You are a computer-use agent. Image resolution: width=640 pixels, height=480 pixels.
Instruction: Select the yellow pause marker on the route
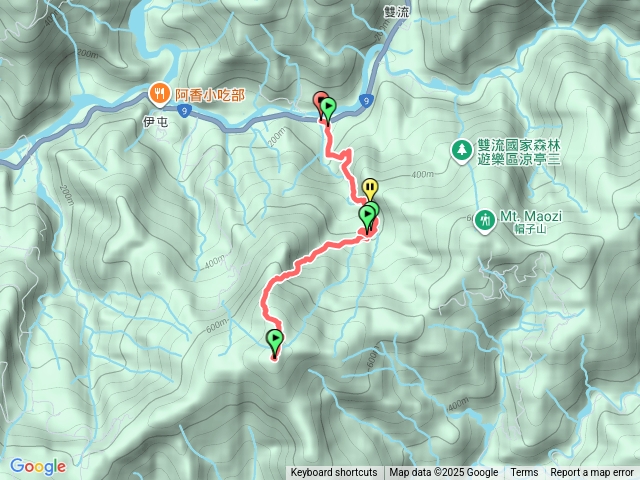(370, 189)
